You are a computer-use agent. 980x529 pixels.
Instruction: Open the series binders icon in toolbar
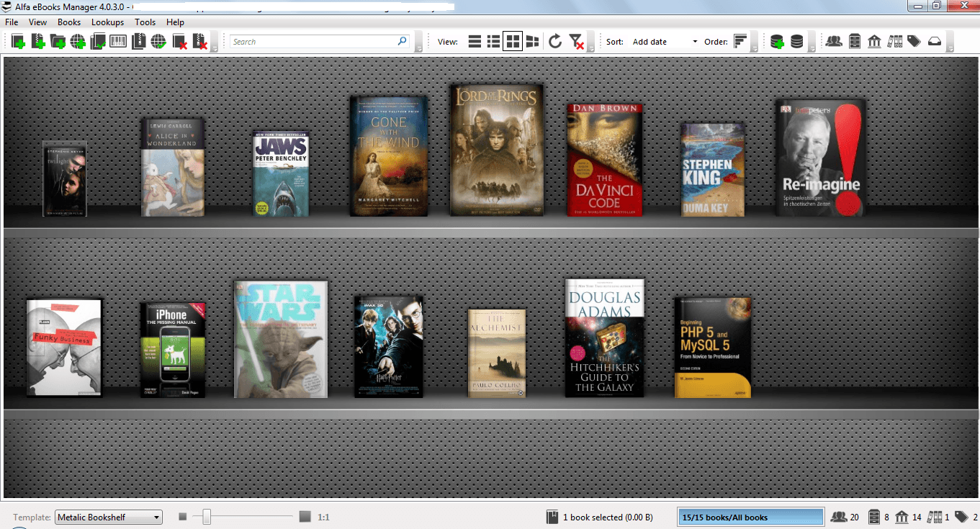click(894, 42)
